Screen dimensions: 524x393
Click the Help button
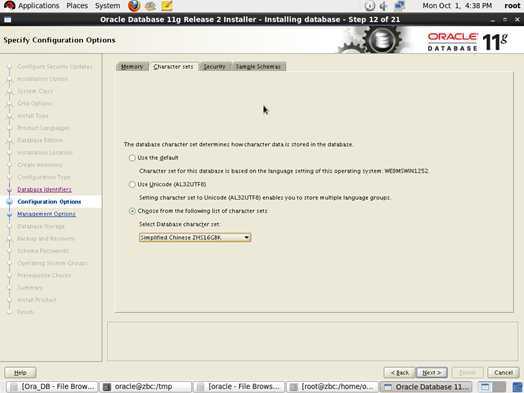click(x=20, y=373)
